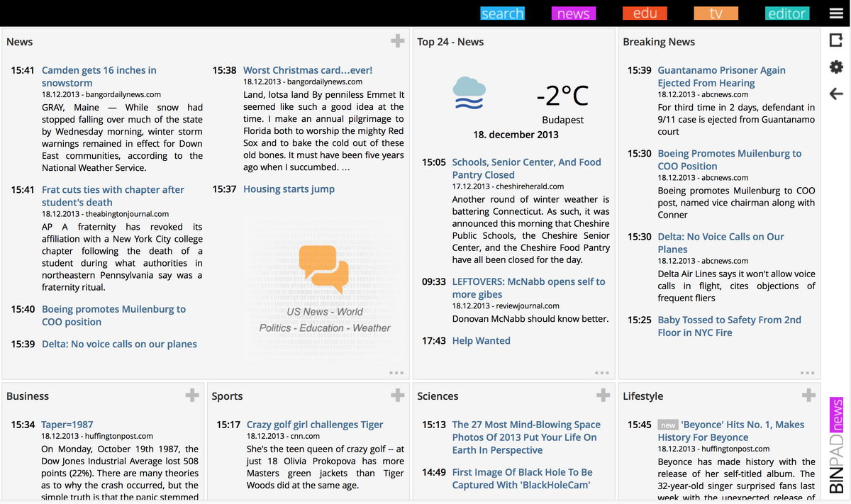Expand Top 24 - News panel ellipsis
Screen dimensions: 851x504
pos(602,372)
